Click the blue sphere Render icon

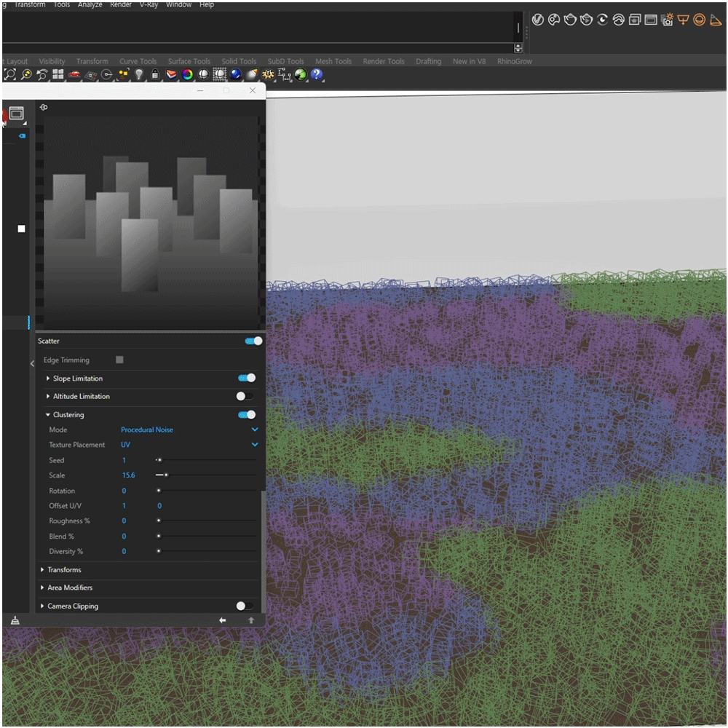pyautogui.click(x=236, y=74)
